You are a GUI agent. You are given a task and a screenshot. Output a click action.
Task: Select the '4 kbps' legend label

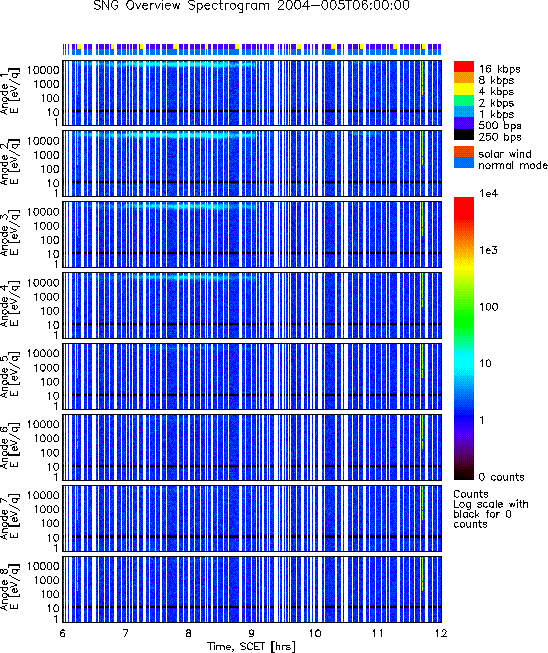496,92
